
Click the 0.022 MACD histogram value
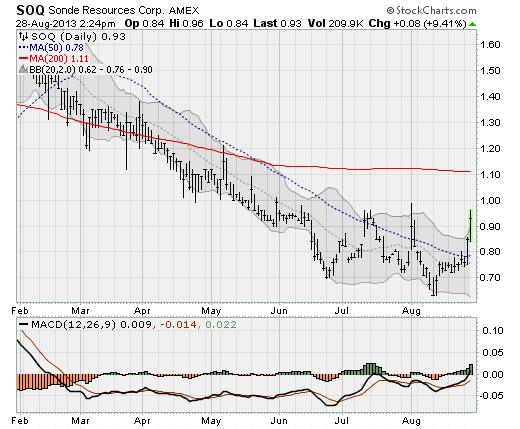pos(221,324)
